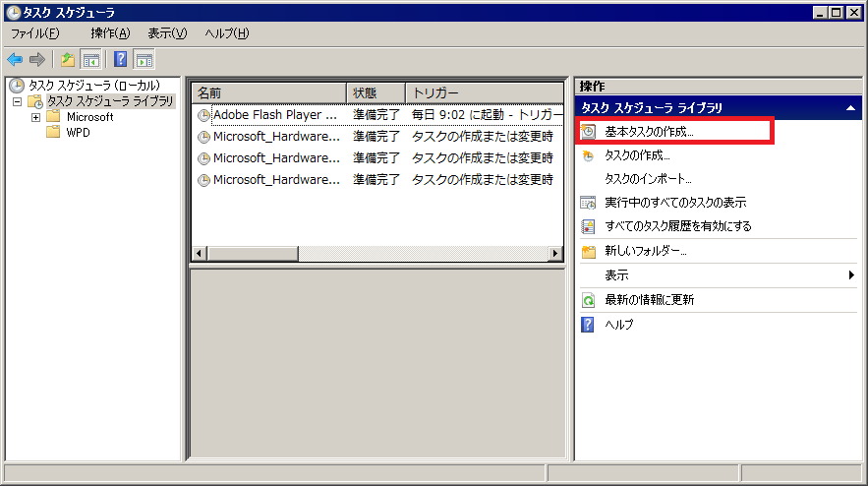The width and height of the screenshot is (868, 486).
Task: Toggle the action pane toolbar icon
Action: pos(144,59)
